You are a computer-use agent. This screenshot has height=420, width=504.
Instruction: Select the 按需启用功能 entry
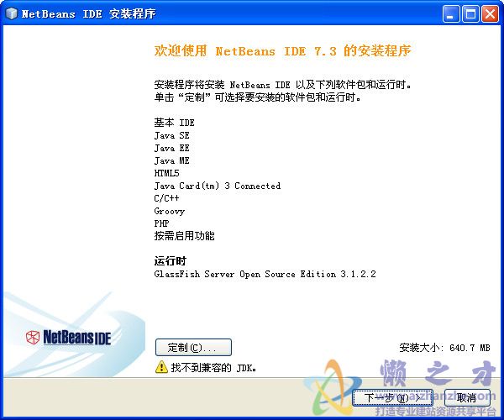184,236
